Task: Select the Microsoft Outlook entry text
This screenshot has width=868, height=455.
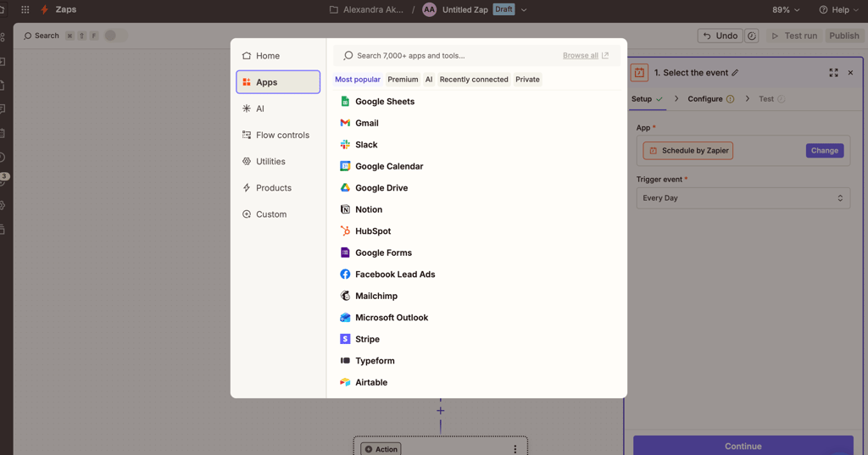Action: point(392,317)
